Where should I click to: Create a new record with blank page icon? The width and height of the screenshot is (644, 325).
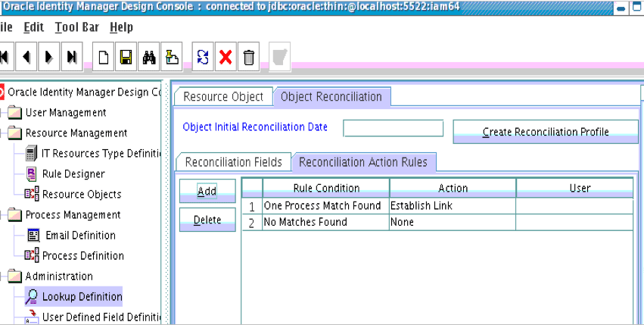tap(103, 57)
